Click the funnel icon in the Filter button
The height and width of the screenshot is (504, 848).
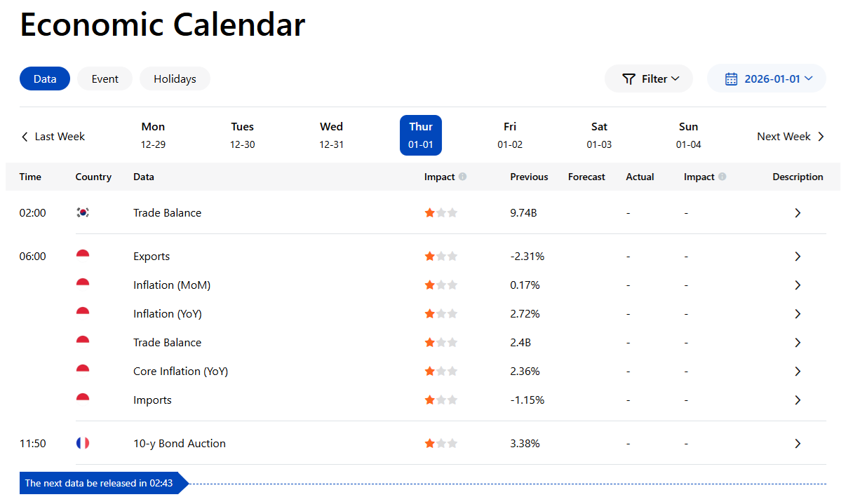click(x=629, y=79)
